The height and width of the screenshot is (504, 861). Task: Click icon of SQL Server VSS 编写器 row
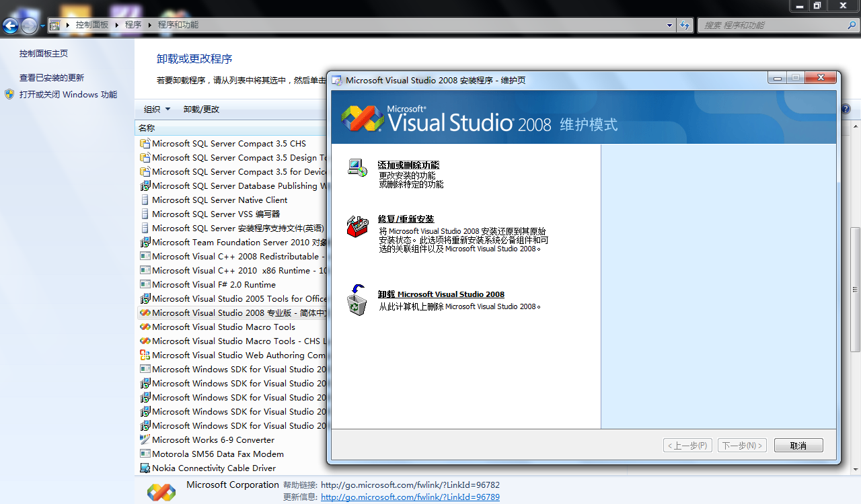click(x=145, y=214)
